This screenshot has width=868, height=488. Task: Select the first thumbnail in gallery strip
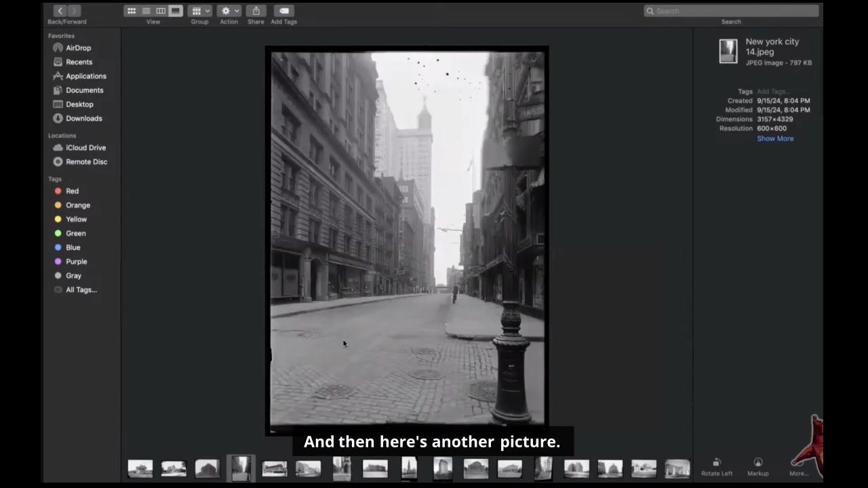140,468
